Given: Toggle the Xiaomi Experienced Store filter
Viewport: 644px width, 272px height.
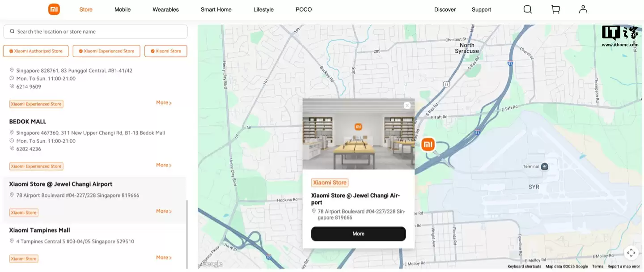Looking at the screenshot, I should (x=106, y=51).
